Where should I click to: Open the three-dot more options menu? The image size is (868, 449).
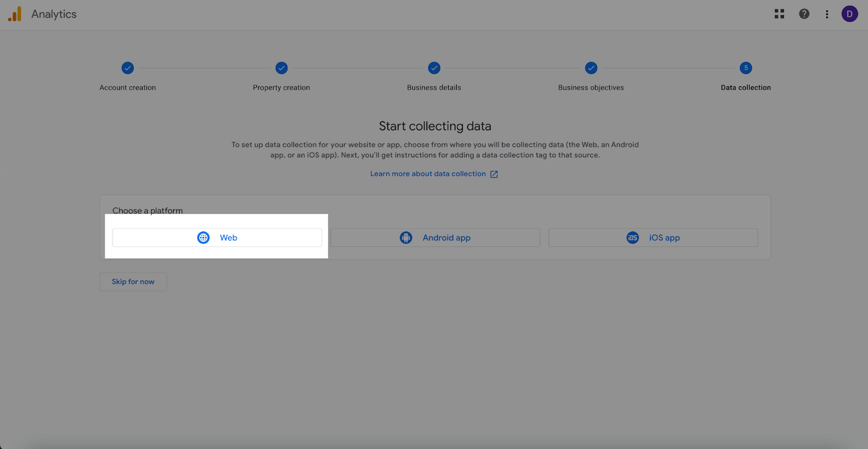pos(827,14)
